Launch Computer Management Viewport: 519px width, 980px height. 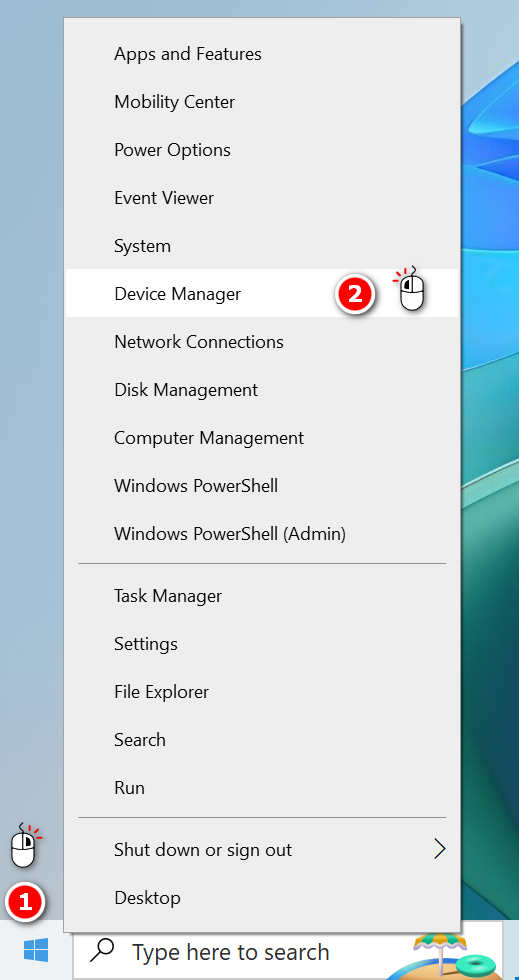262,438
